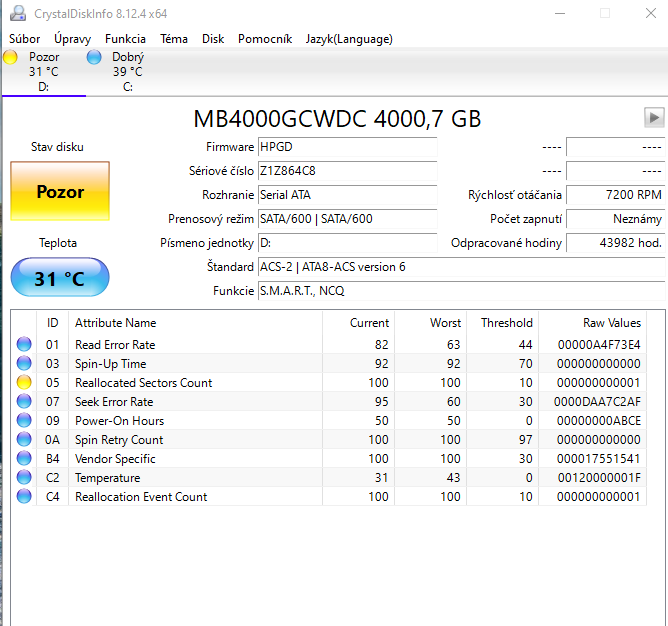
Task: Click the Worst column header
Action: click(x=431, y=323)
